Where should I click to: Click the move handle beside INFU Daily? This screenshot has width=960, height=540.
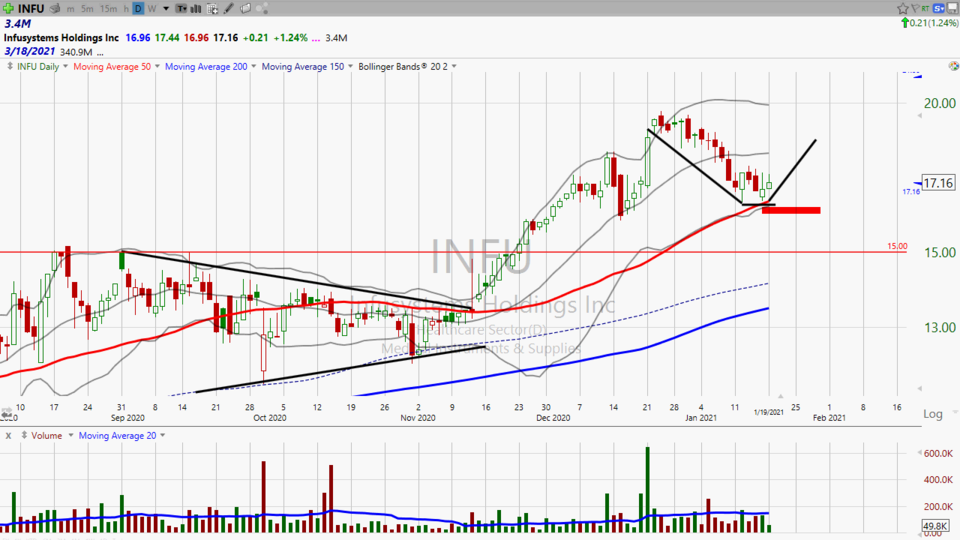[x=10, y=66]
